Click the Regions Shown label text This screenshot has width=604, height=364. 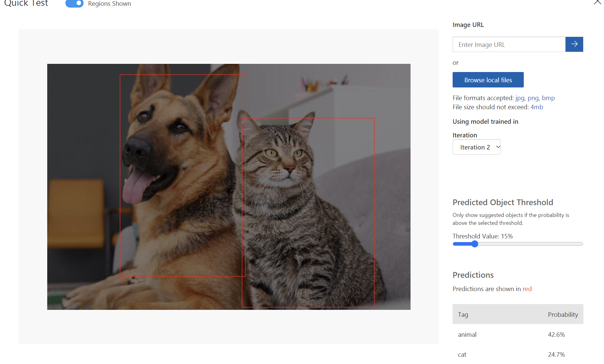[x=109, y=4]
